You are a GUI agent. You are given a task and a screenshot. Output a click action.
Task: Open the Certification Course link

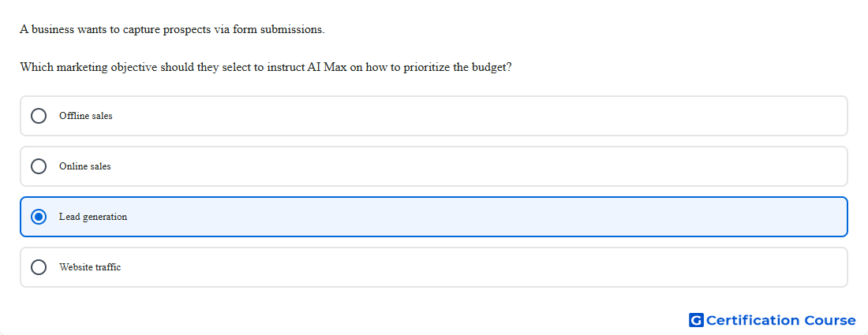tap(773, 320)
